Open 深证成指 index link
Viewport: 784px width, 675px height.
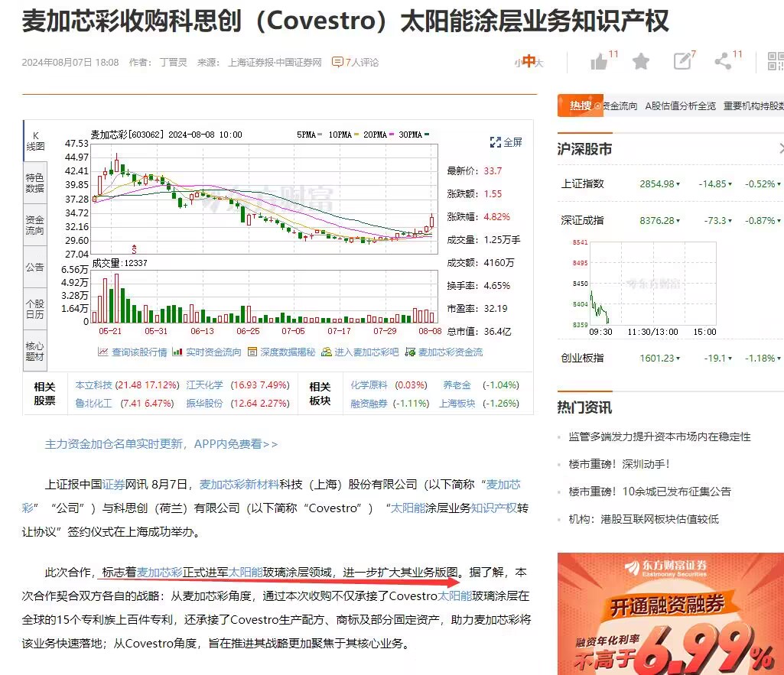[x=582, y=220]
